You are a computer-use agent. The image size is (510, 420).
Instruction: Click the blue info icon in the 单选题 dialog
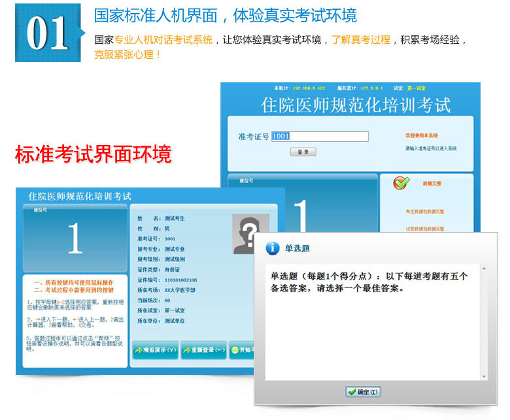tap(272, 248)
